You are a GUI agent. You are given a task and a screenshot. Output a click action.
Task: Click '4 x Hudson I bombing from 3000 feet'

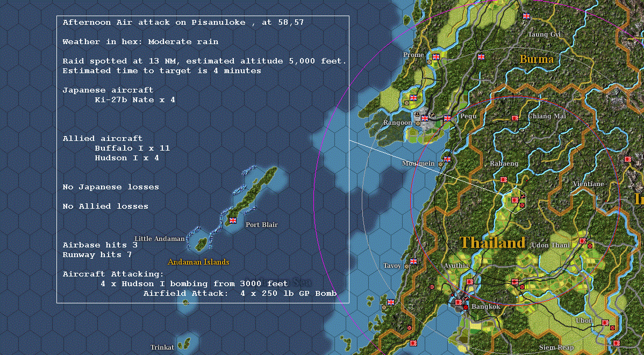coord(194,283)
